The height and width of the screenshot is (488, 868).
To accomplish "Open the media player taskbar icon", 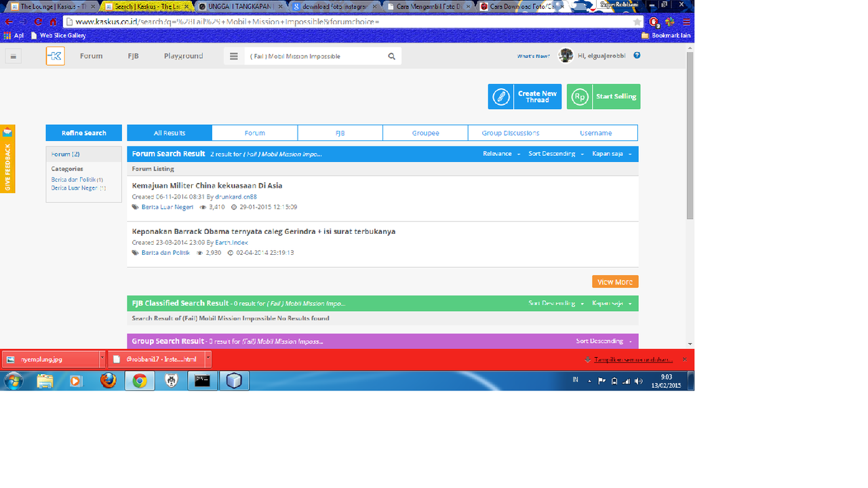I will pos(75,381).
